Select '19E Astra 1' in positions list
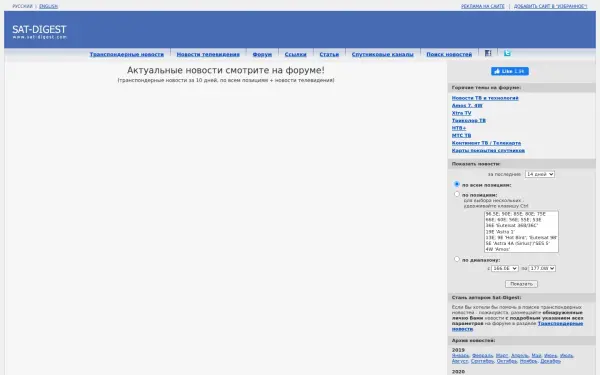 [521, 232]
